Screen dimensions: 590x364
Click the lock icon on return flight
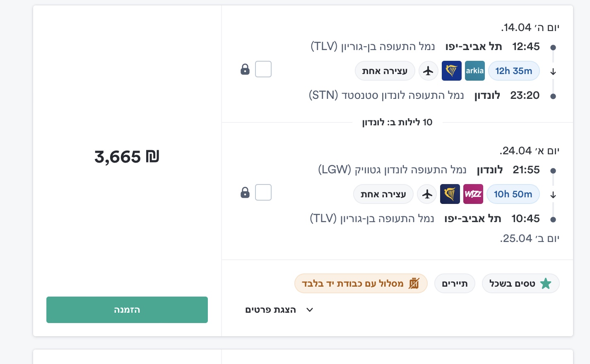coord(245,192)
